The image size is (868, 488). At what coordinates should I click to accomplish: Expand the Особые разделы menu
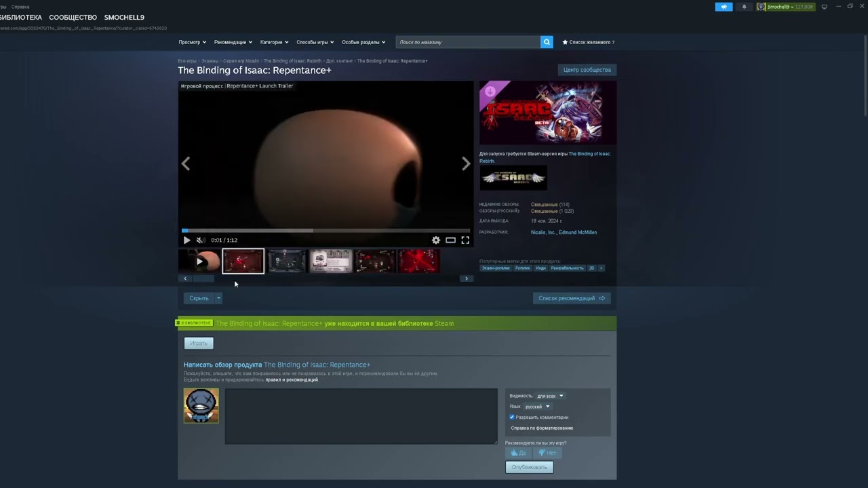[x=363, y=42]
